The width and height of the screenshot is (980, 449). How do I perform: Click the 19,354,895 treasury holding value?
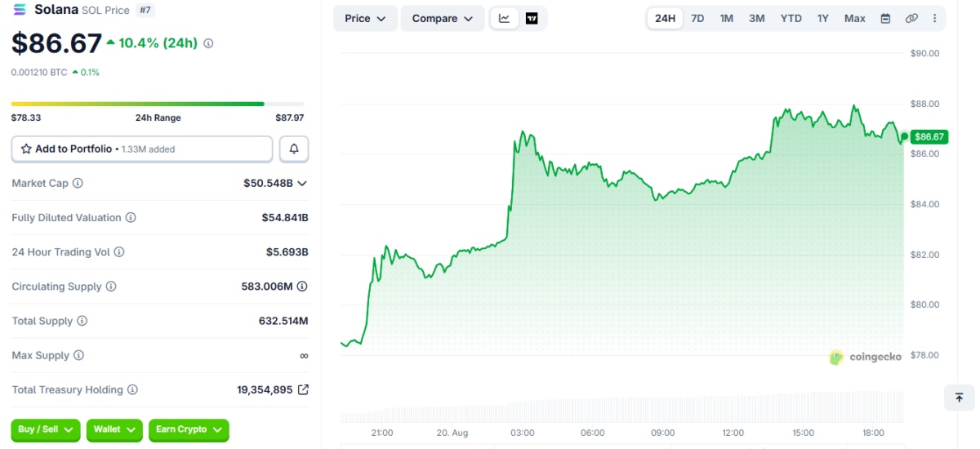pos(265,390)
